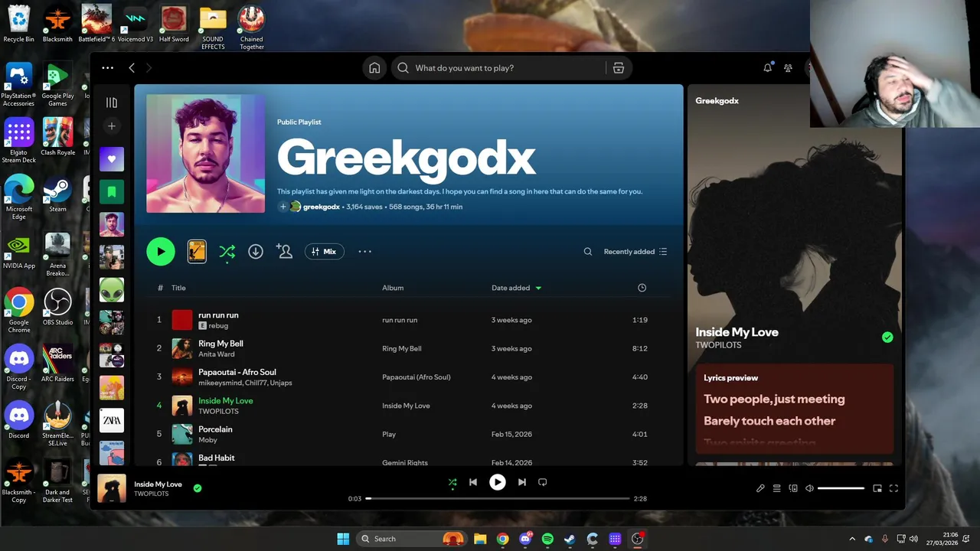
Task: Click the preview thumbnail beside the play button
Action: click(x=197, y=252)
